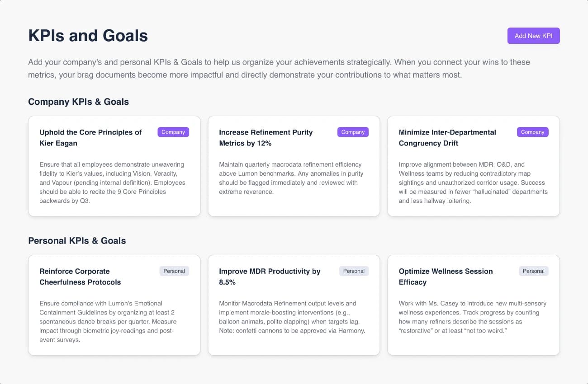Click the introductory description paragraph below the page title
Image resolution: width=588 pixels, height=384 pixels.
pos(279,68)
